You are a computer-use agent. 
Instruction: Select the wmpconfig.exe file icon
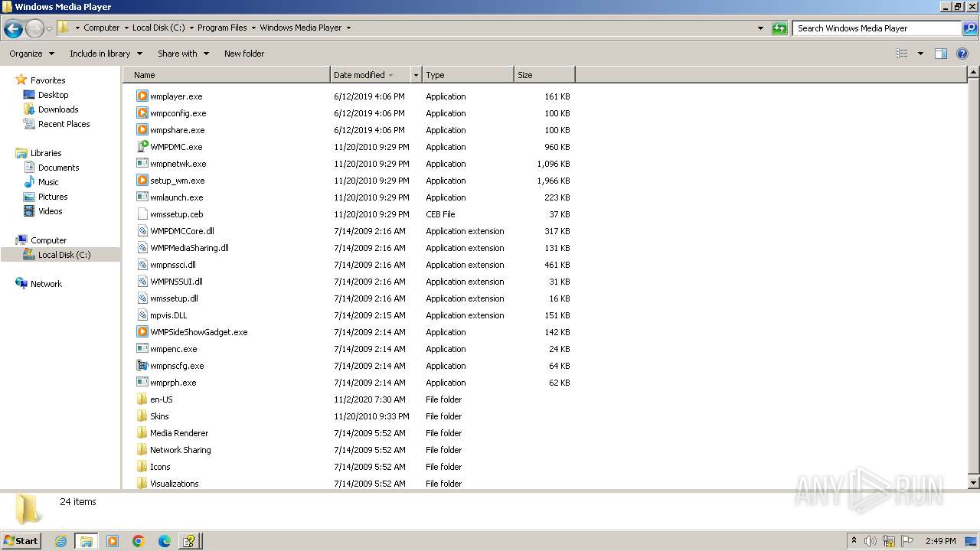[142, 113]
